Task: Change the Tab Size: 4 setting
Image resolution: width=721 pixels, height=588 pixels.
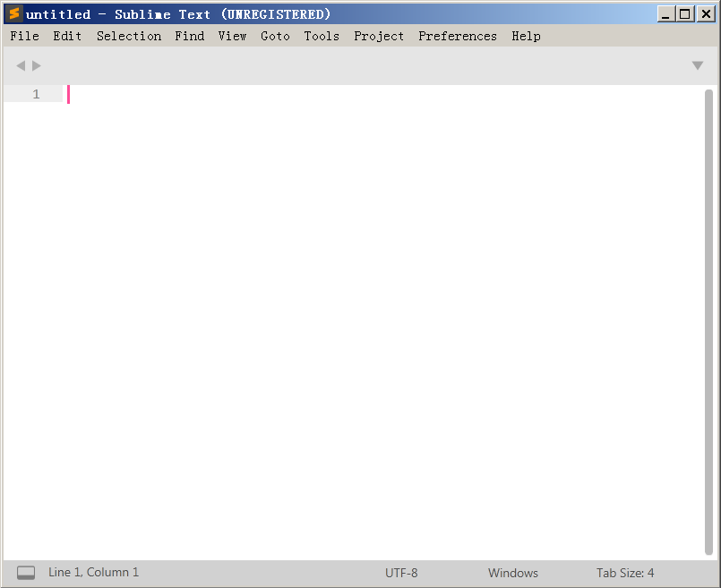Action: pyautogui.click(x=625, y=573)
